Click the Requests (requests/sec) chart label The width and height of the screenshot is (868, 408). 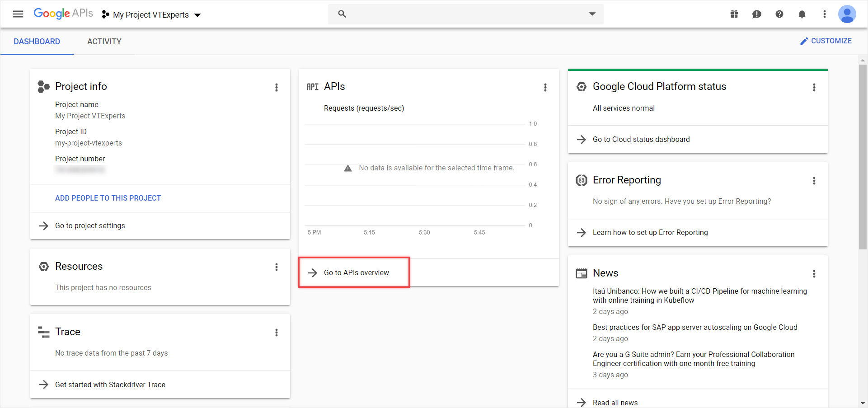click(x=364, y=108)
